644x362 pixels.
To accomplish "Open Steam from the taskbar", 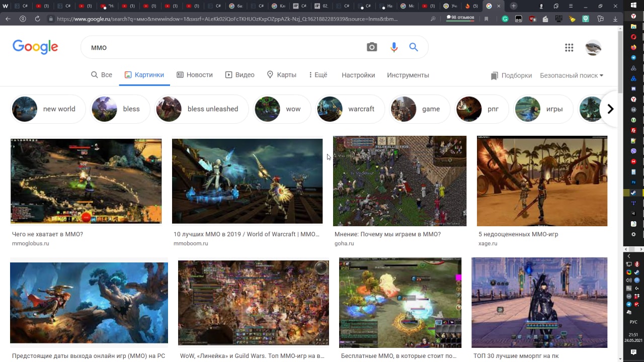I will click(x=633, y=193).
